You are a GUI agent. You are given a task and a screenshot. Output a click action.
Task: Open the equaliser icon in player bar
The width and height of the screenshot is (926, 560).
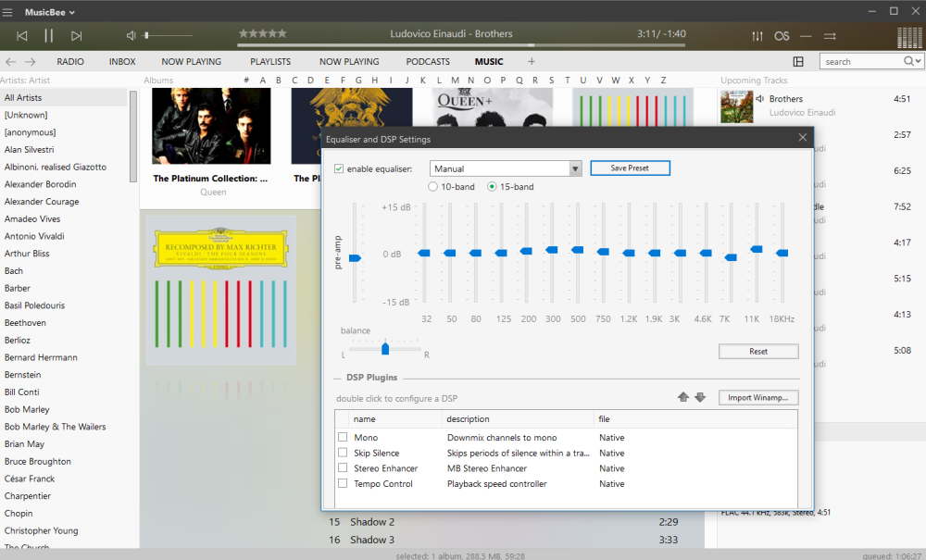pyautogui.click(x=757, y=36)
